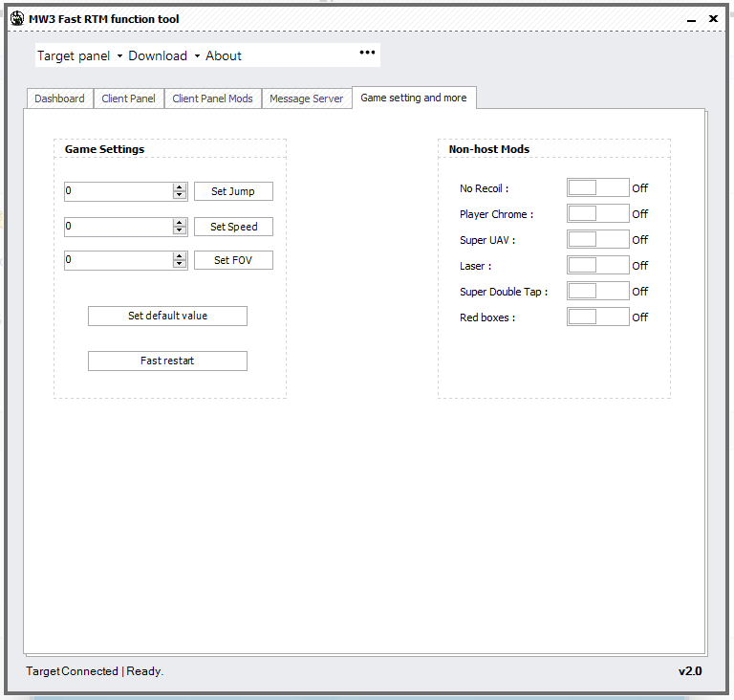The width and height of the screenshot is (734, 700).
Task: Click the Set Speed button
Action: 233,227
